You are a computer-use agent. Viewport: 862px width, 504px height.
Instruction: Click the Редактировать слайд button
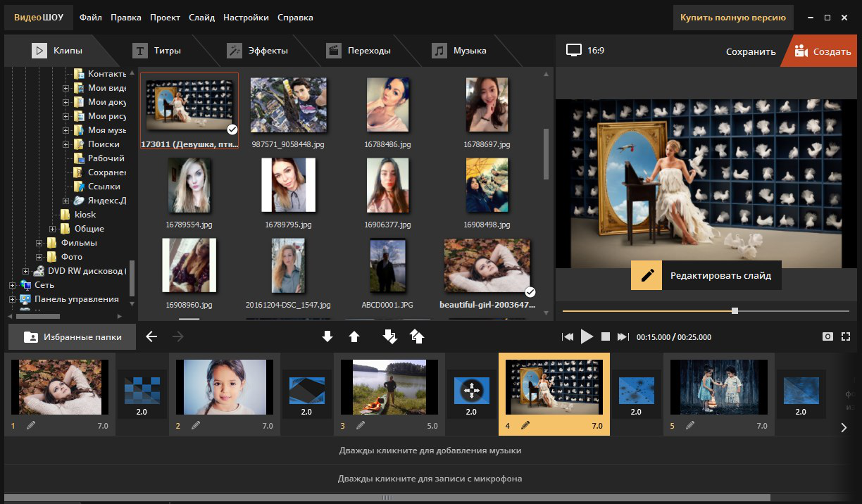coord(706,276)
